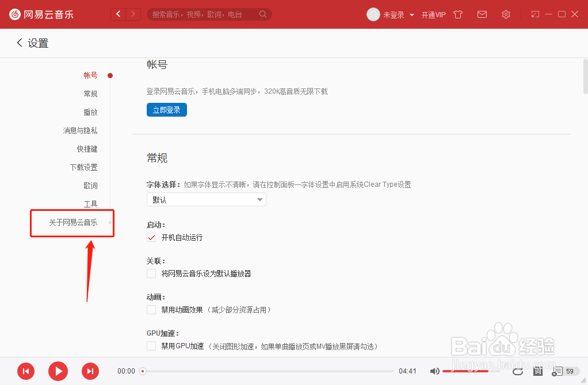
Task: Click 开通VIP link
Action: tap(433, 14)
